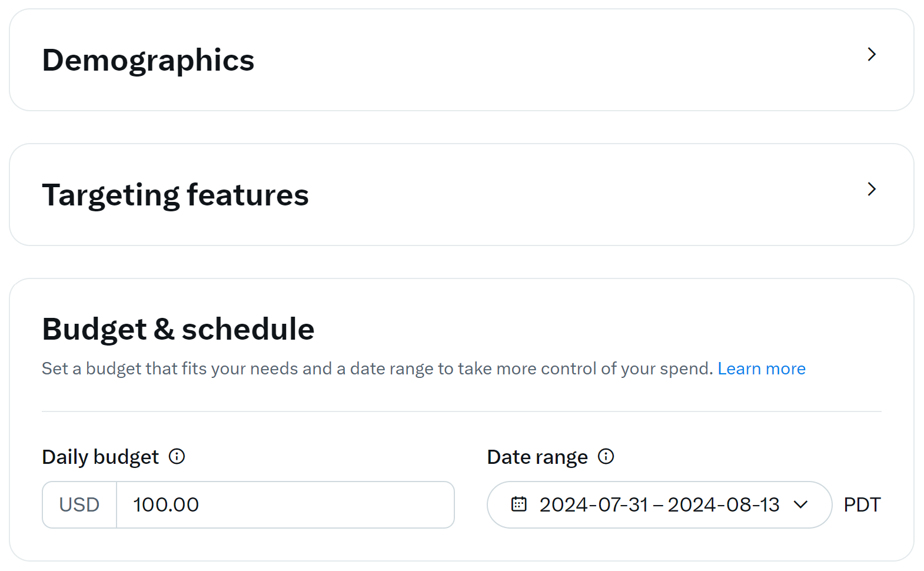The width and height of the screenshot is (924, 571).
Task: Click the daily budget amount field
Action: click(282, 504)
